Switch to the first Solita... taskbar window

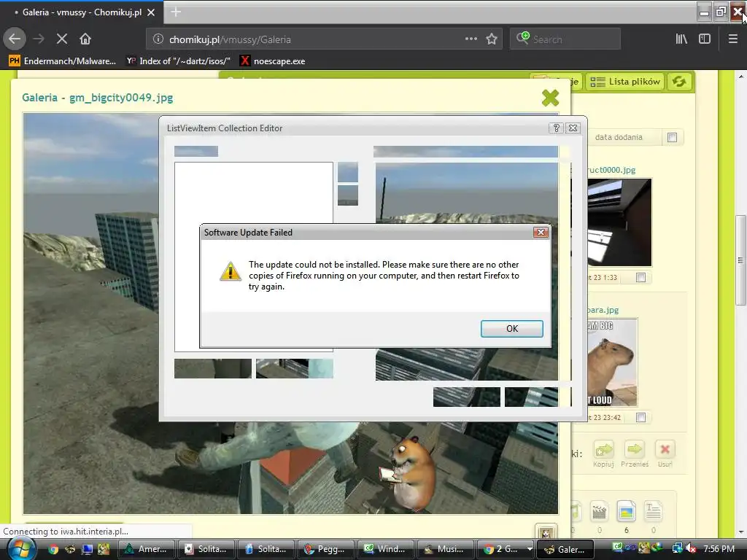click(x=206, y=549)
